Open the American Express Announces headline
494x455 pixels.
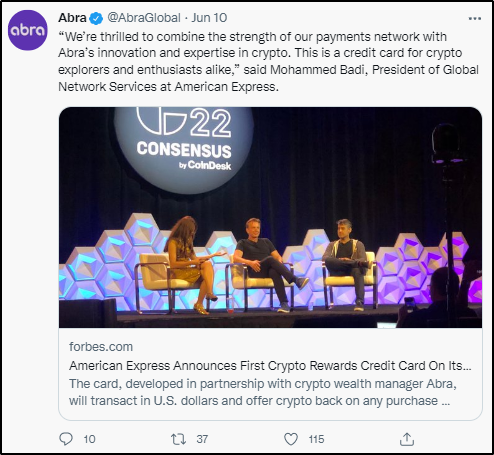[x=270, y=366]
